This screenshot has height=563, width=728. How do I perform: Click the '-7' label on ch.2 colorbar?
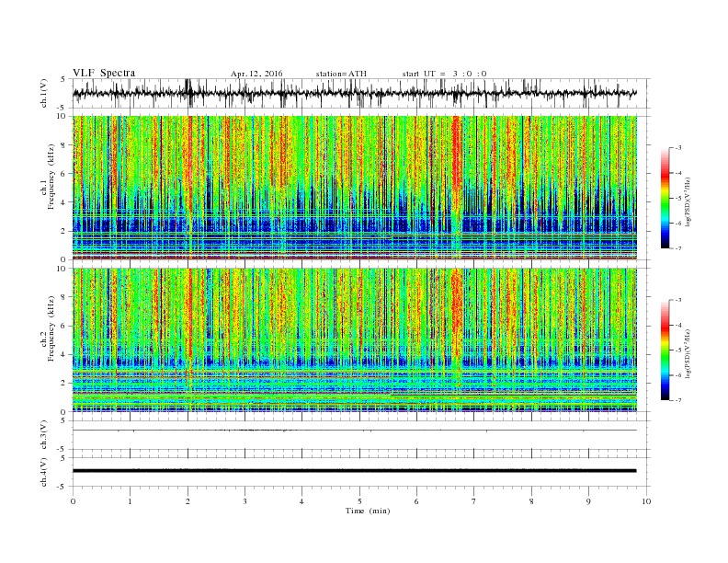[677, 400]
